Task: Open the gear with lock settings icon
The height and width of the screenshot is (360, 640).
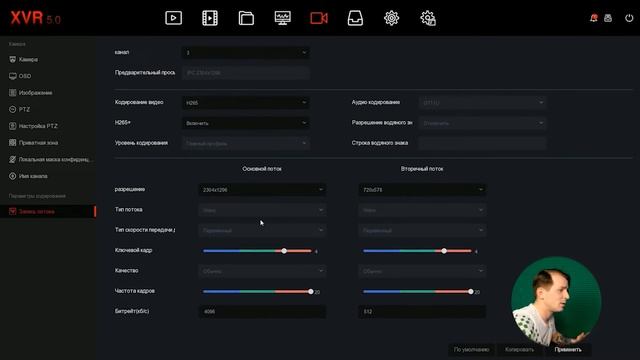Action: [x=428, y=18]
